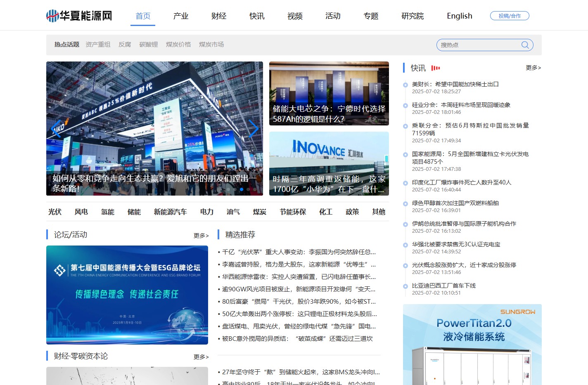Open recommended article 逾90GW风光项目被废止

coord(299,289)
